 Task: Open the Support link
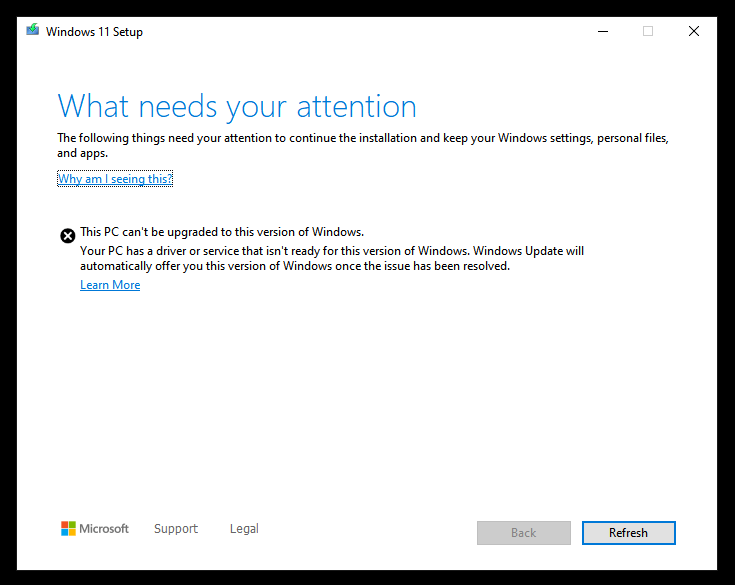click(x=176, y=529)
